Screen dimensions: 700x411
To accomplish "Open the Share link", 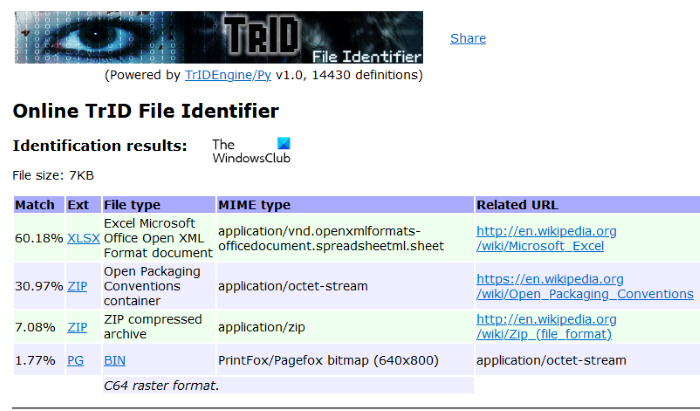I will (x=467, y=38).
